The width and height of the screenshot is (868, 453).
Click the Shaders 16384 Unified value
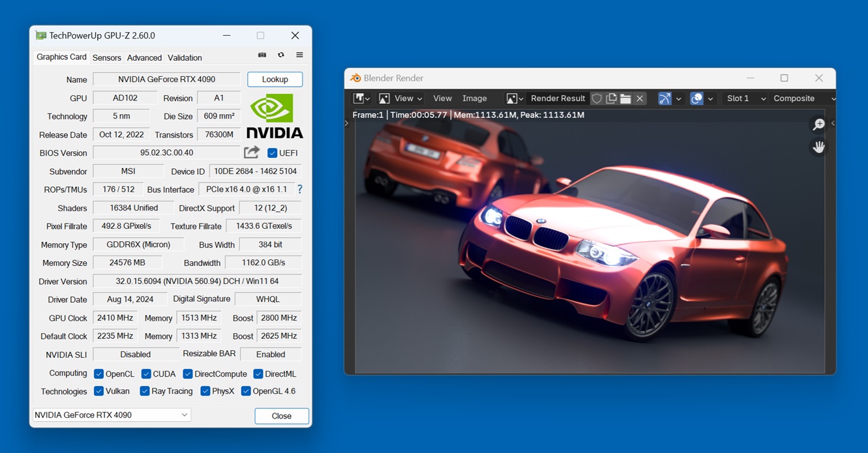(134, 208)
